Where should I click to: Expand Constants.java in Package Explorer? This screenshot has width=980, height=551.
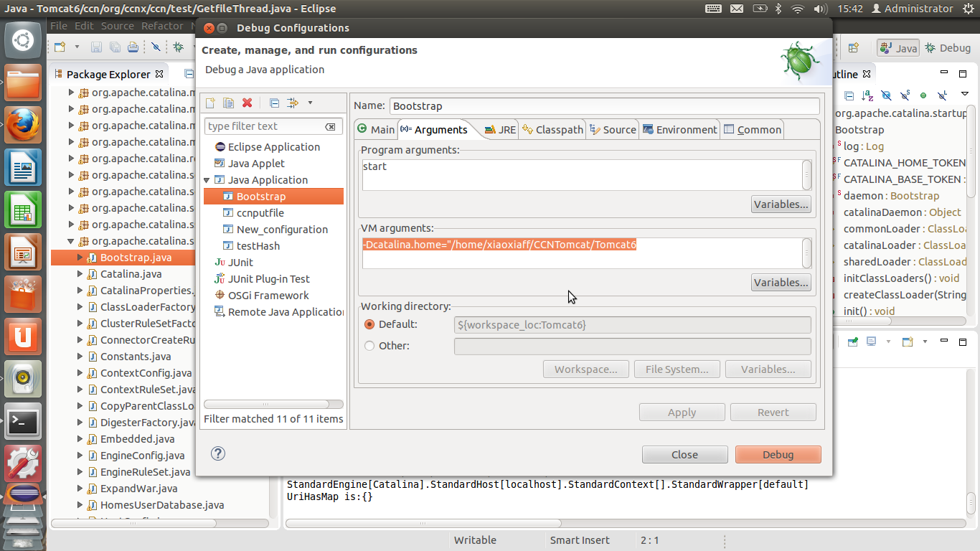(80, 357)
